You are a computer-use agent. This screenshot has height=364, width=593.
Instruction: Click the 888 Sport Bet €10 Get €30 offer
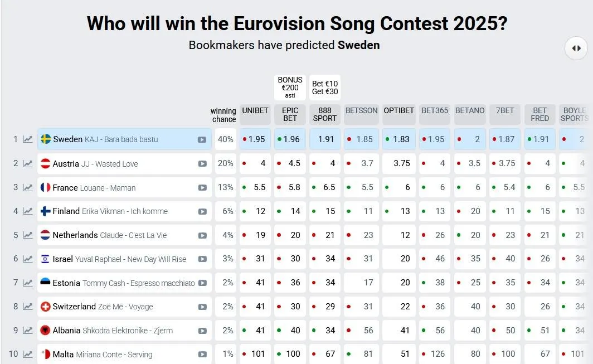click(x=325, y=88)
